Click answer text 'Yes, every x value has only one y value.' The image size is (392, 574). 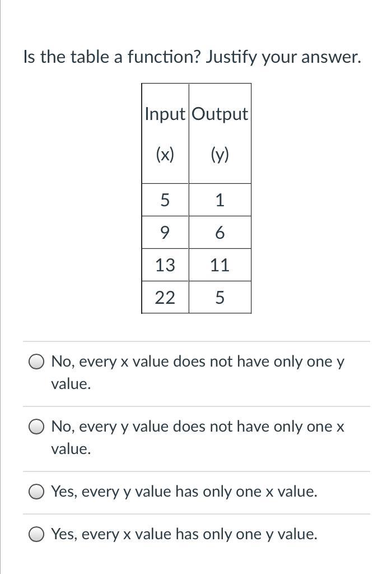[x=184, y=534]
